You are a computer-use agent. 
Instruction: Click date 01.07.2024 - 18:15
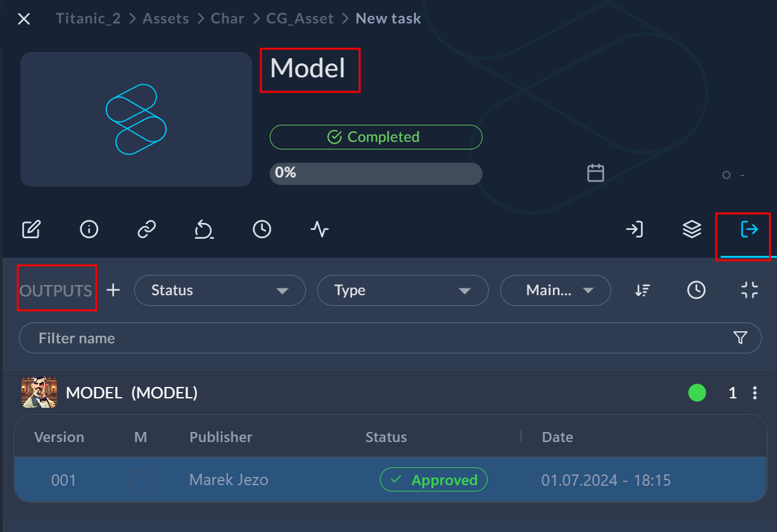coord(606,480)
